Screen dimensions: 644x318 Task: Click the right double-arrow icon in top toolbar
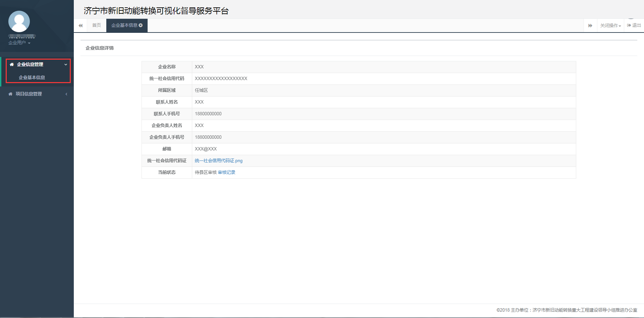590,25
